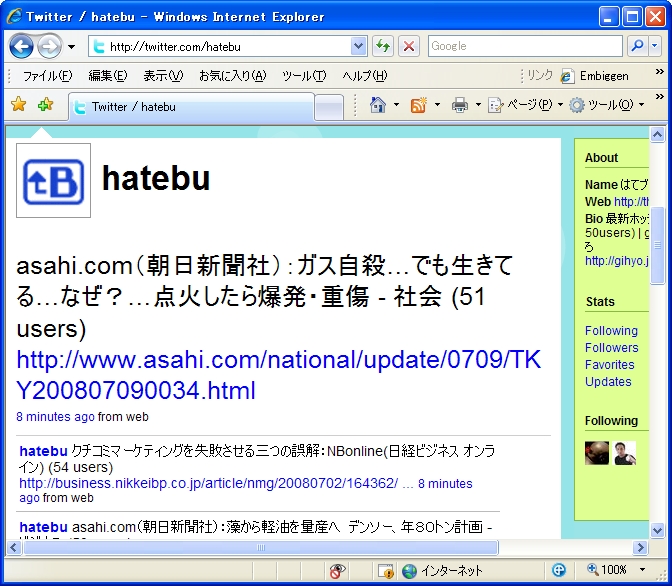The height and width of the screenshot is (586, 672).
Task: Click the hatebu profile avatar image
Action: [54, 180]
